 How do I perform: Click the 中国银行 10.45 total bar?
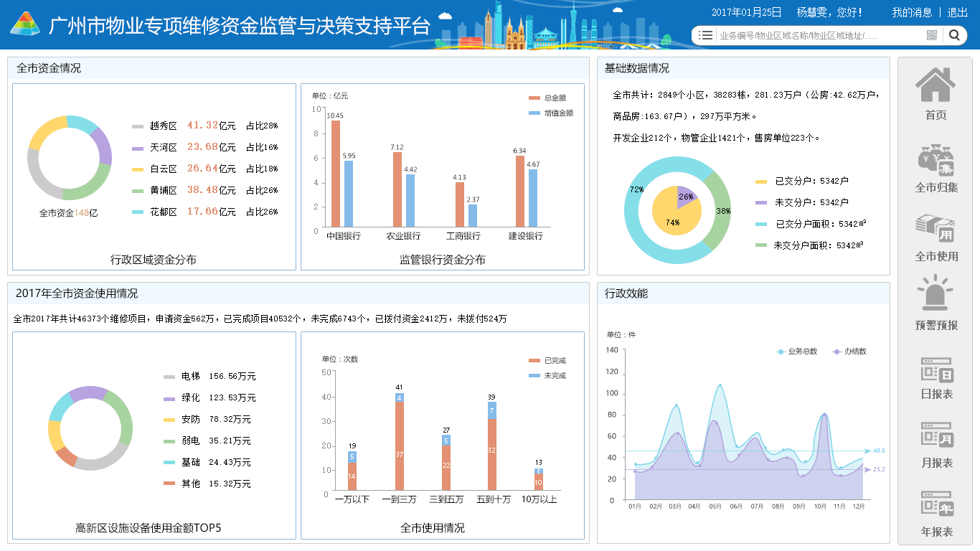click(336, 174)
